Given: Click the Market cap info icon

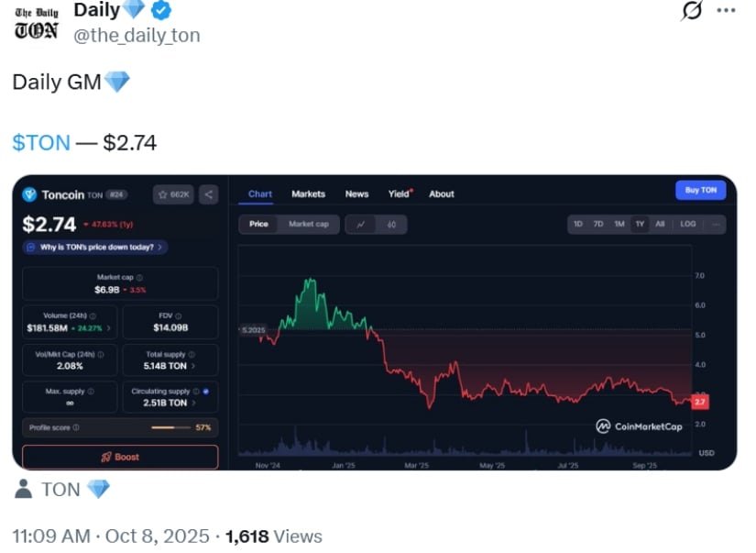Looking at the screenshot, I should 139,277.
